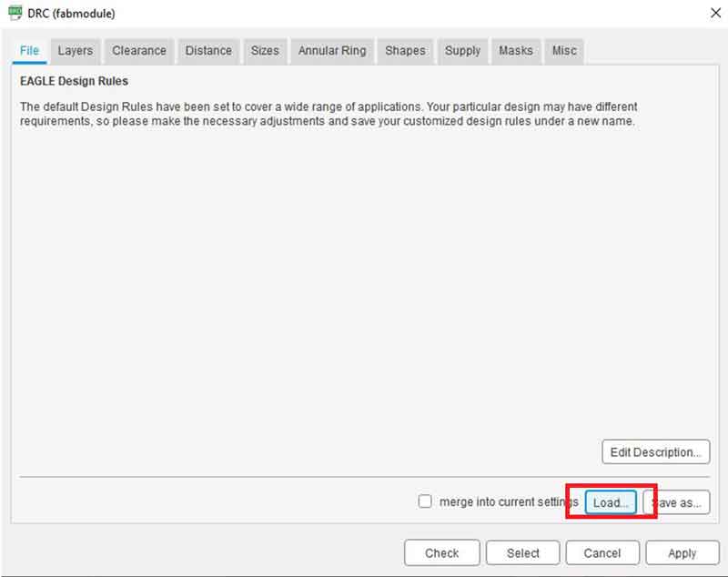
Task: Click the DRC title bar icon
Action: click(x=15, y=13)
